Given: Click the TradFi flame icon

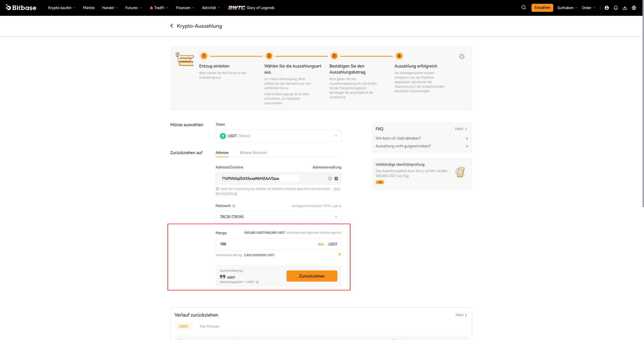Looking at the screenshot, I should pyautogui.click(x=151, y=8).
